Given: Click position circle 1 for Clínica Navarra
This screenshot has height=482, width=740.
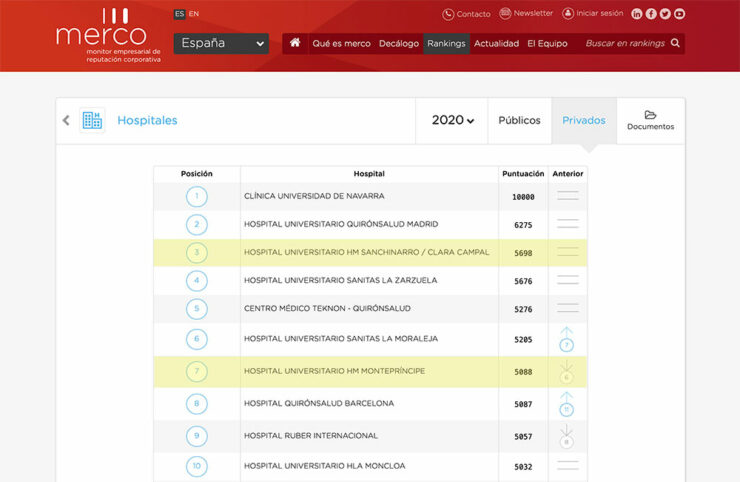Looking at the screenshot, I should tap(197, 196).
